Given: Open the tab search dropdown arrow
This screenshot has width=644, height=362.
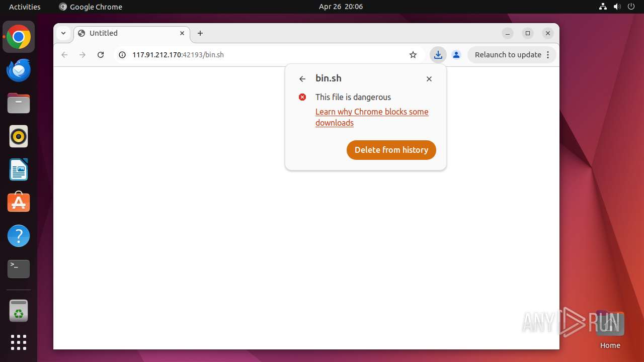Looking at the screenshot, I should pos(63,33).
